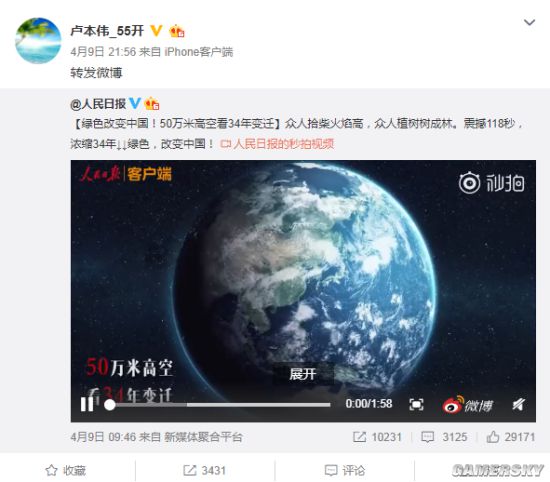Open the 卢本伟_55开 username link

[107, 31]
